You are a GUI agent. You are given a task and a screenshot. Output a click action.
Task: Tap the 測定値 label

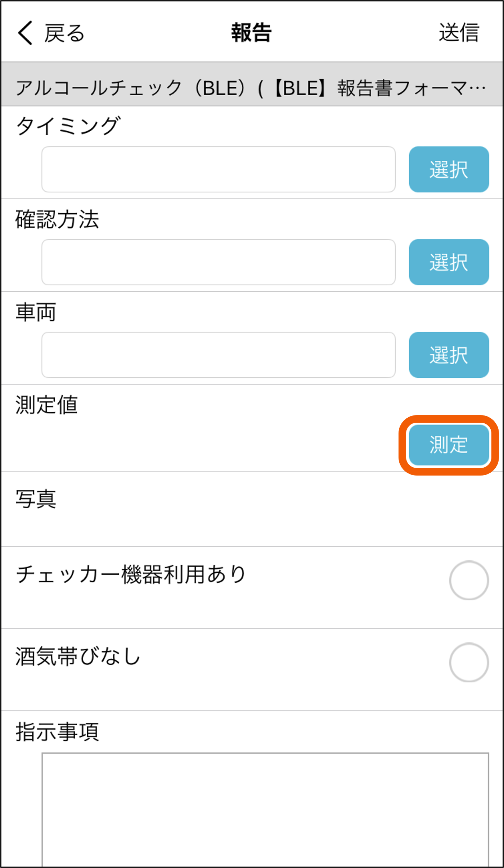coord(47,405)
